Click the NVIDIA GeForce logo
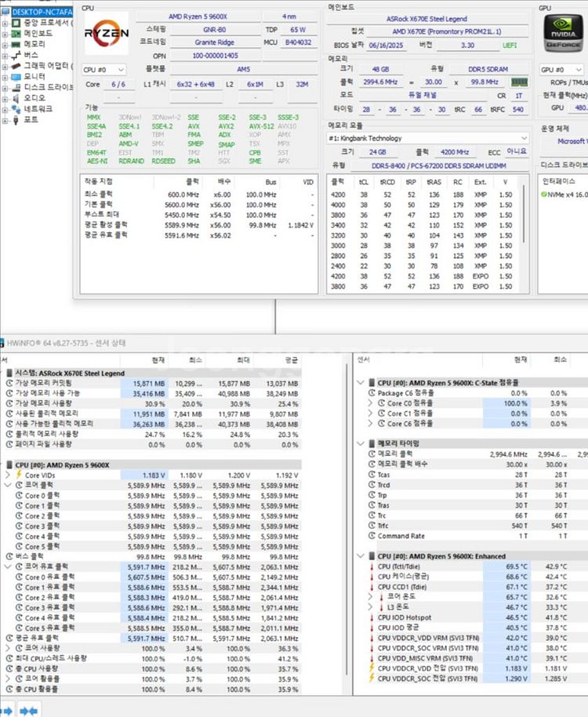Image resolution: width=588 pixels, height=717 pixels. [564, 34]
